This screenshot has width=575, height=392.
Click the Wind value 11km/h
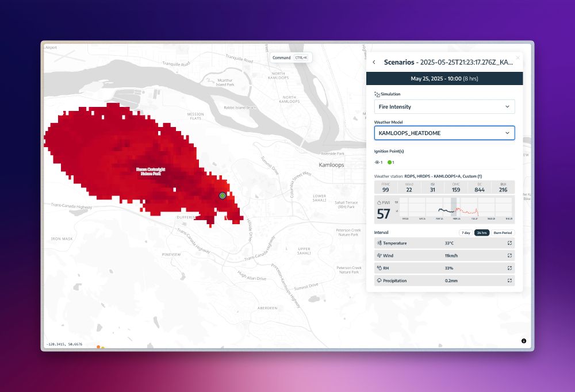point(451,256)
